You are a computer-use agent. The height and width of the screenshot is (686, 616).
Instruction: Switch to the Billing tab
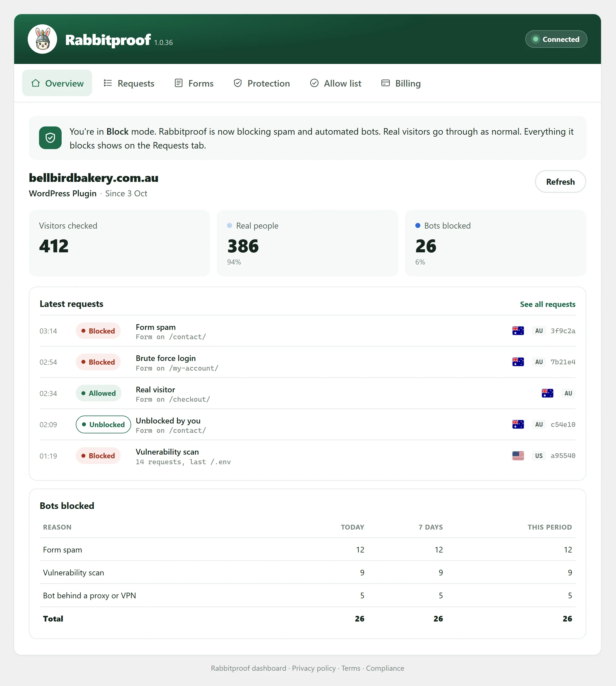(401, 83)
